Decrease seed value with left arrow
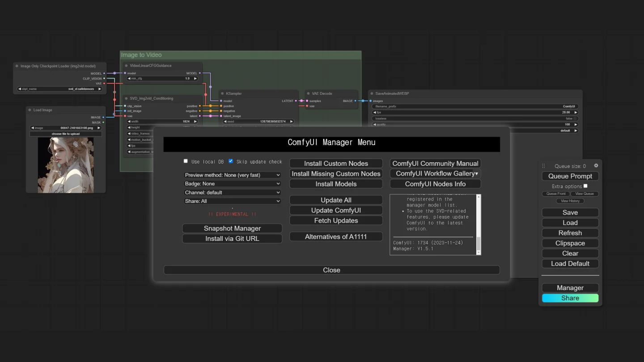644x362 pixels. click(225, 122)
